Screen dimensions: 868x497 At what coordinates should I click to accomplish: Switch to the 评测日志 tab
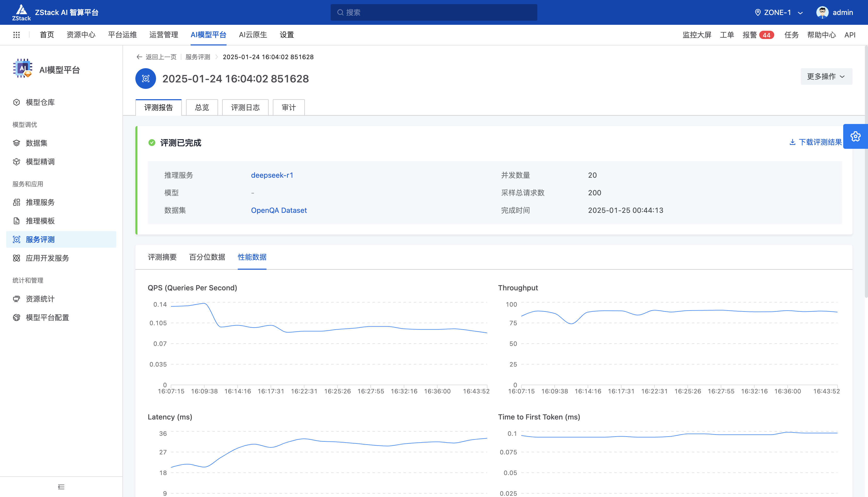245,107
